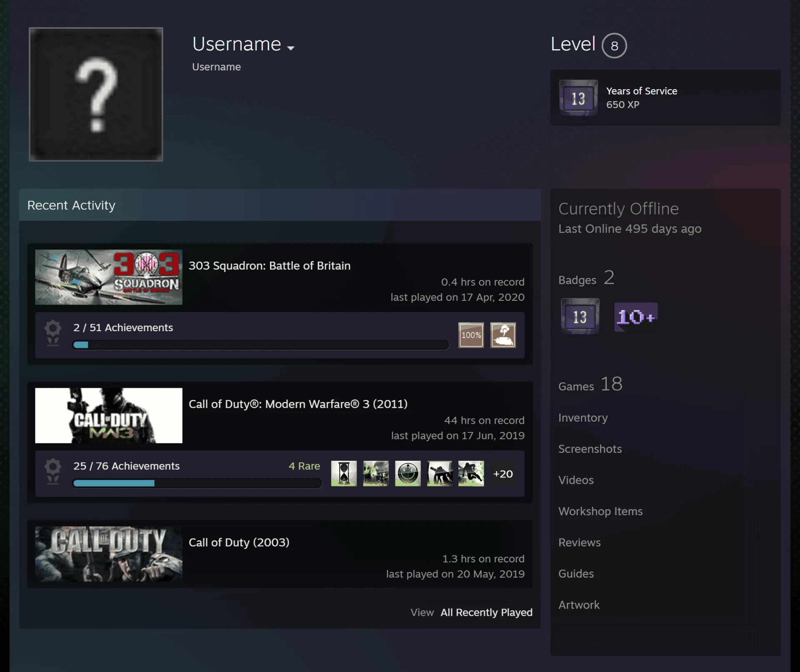Click the fourth MW3 achievement icon
The width and height of the screenshot is (800, 672).
click(440, 473)
